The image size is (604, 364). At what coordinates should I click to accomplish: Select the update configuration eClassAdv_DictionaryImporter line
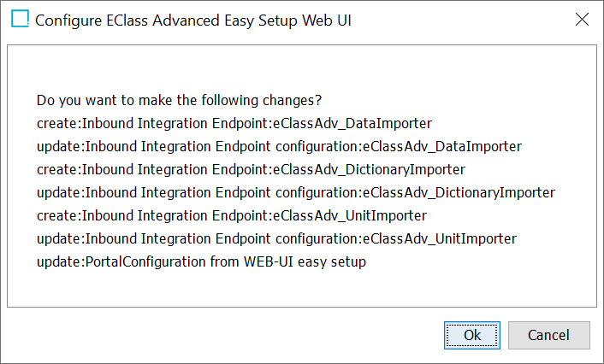tap(296, 193)
